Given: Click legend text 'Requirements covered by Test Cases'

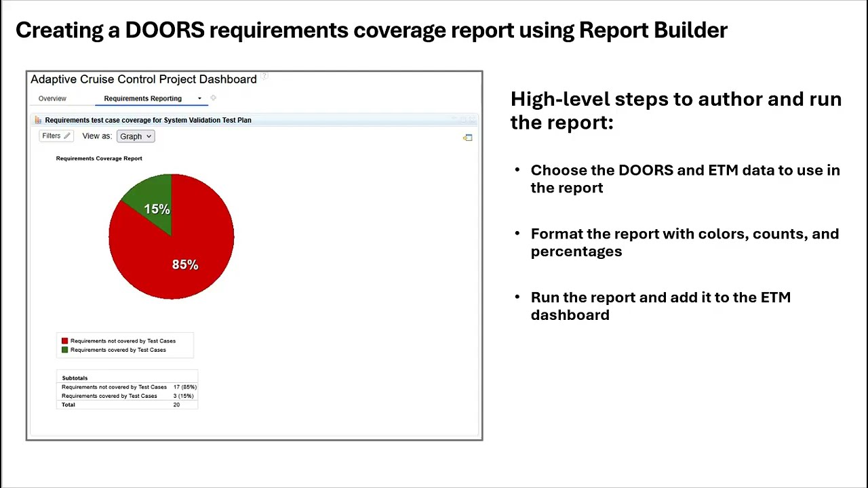Looking at the screenshot, I should coord(118,350).
